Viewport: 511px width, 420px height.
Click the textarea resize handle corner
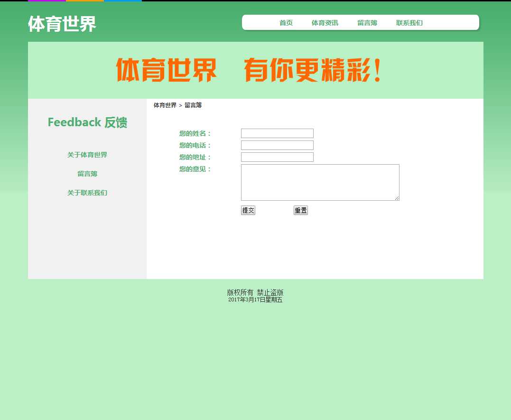[x=397, y=198]
